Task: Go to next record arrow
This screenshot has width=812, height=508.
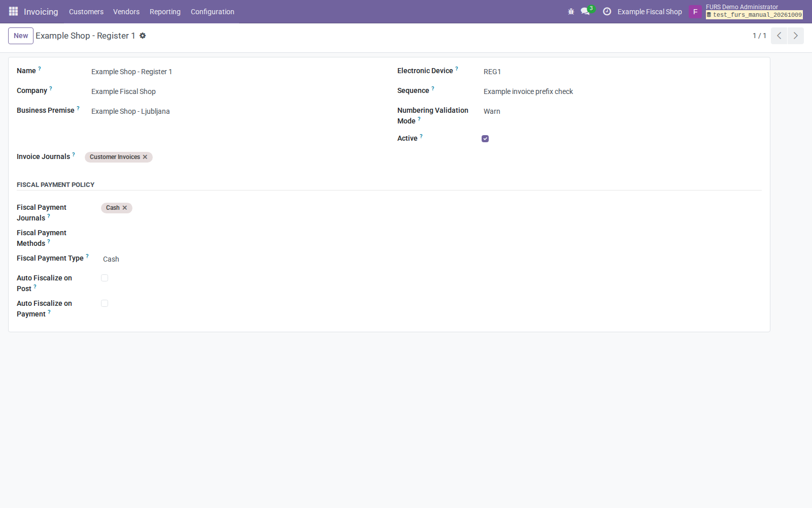Action: click(795, 36)
